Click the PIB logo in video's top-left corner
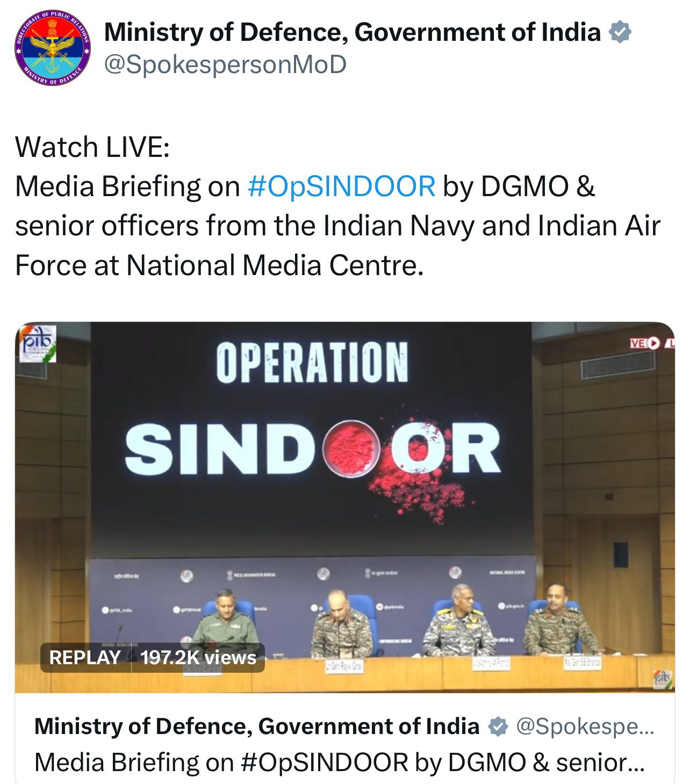 (x=38, y=343)
